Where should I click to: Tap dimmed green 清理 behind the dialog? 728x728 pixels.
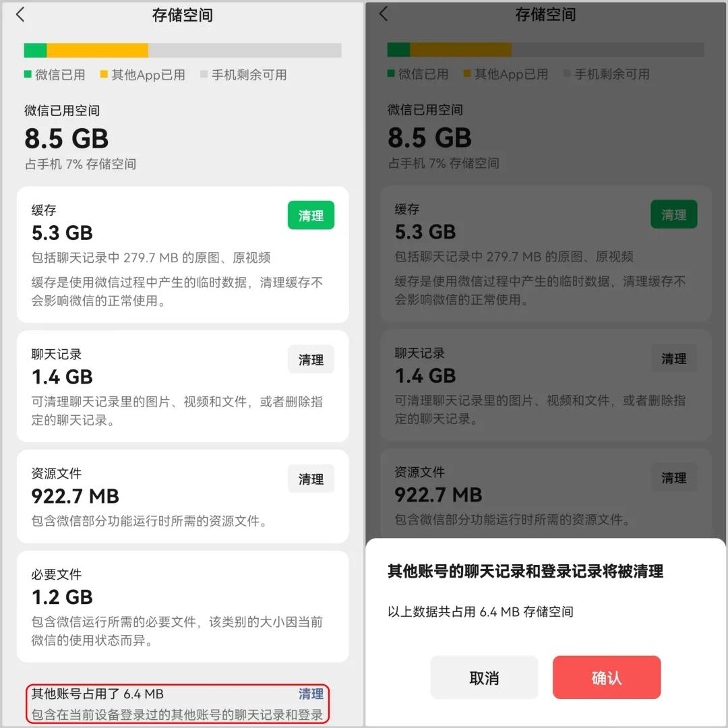click(673, 214)
